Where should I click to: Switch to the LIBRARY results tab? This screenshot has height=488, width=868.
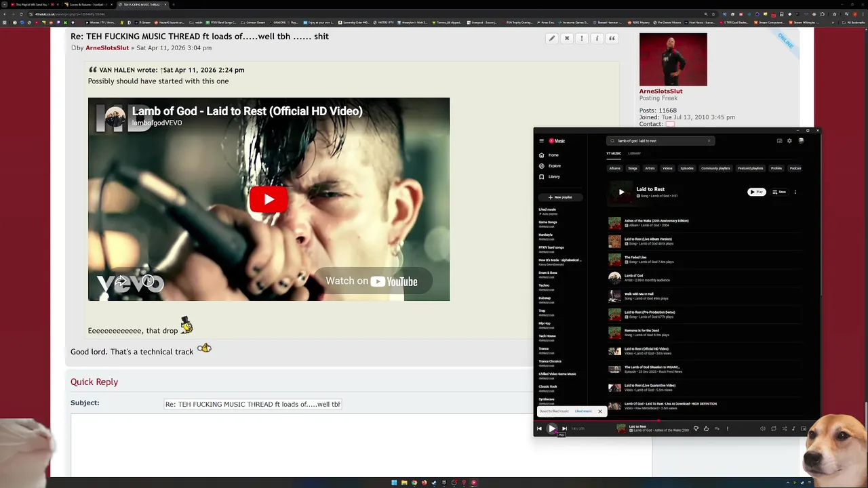coord(634,154)
